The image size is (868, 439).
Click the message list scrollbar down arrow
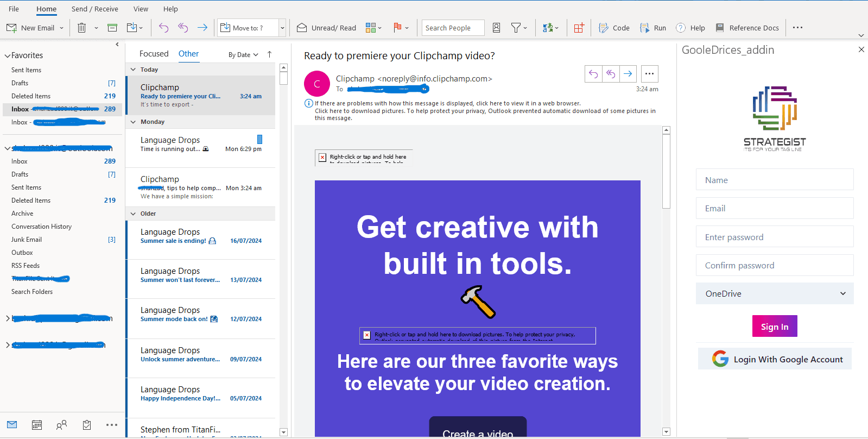pyautogui.click(x=283, y=432)
